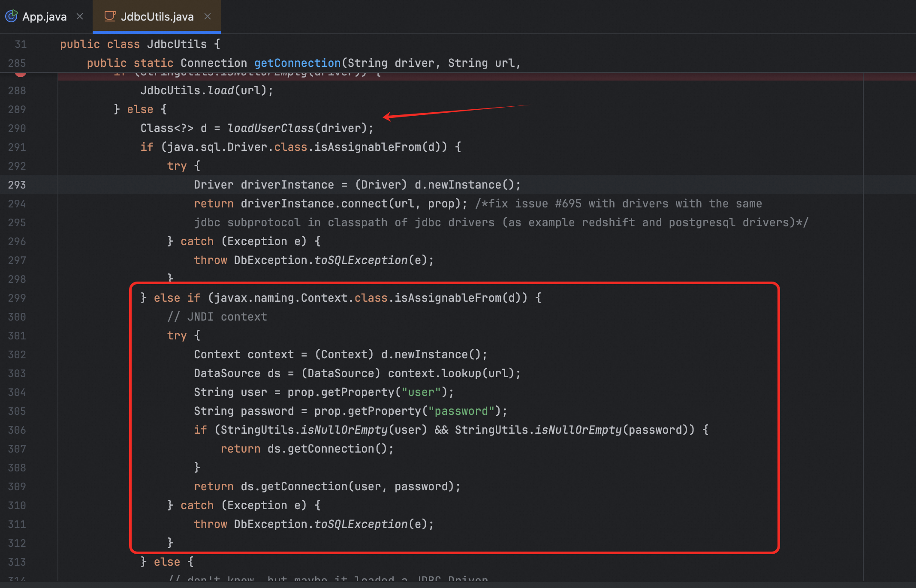This screenshot has height=588, width=916.
Task: Click 'JdbcUtils.load(url);' on line 288
Action: coord(207,90)
